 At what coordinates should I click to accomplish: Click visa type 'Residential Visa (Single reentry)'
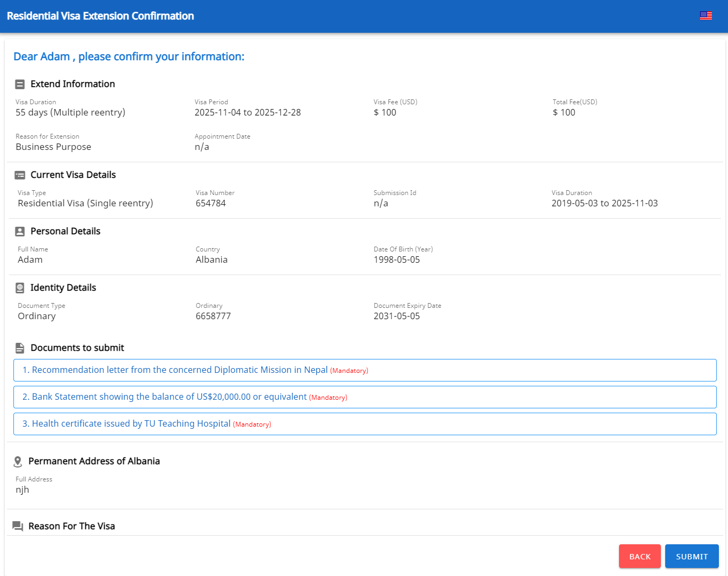click(85, 203)
